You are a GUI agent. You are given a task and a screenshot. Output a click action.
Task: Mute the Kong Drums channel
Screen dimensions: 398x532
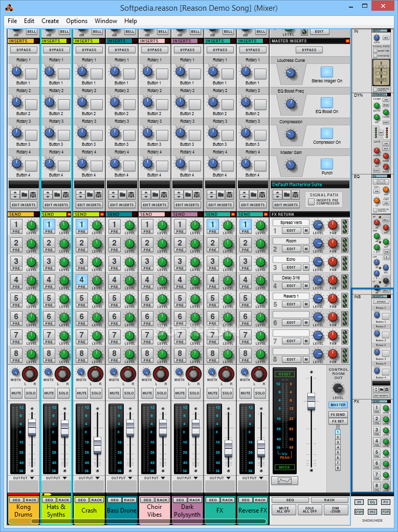pyautogui.click(x=16, y=393)
